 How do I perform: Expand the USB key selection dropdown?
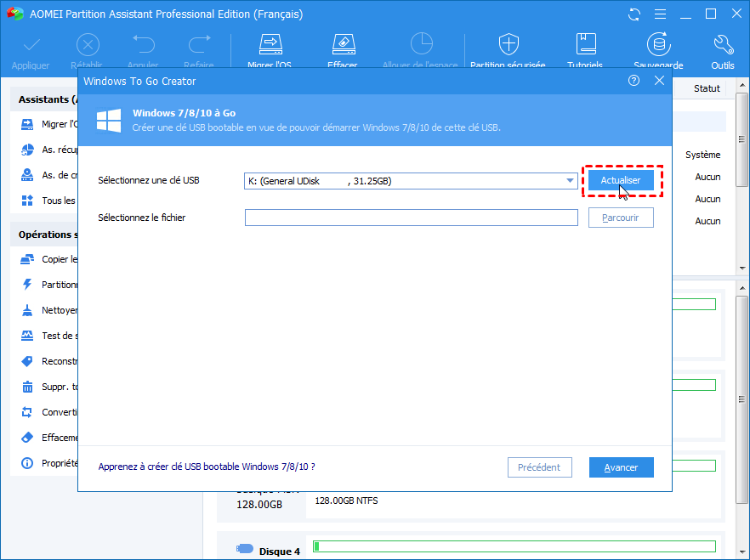pyautogui.click(x=570, y=181)
